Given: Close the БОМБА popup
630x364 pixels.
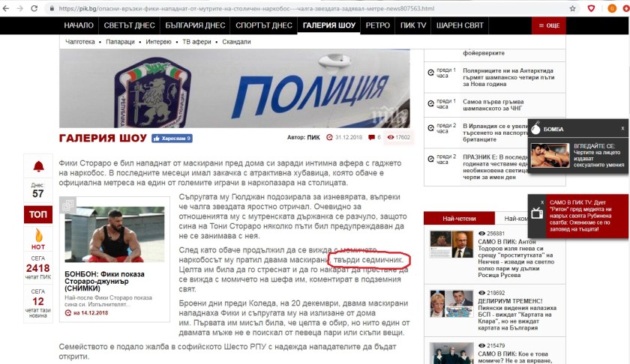Looking at the screenshot, I should tap(622, 128).
